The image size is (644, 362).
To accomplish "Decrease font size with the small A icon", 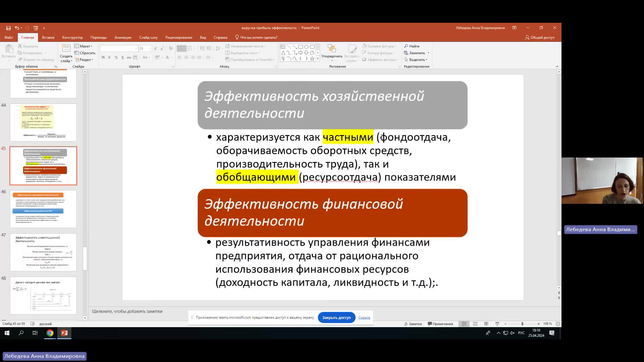I will click(162, 48).
